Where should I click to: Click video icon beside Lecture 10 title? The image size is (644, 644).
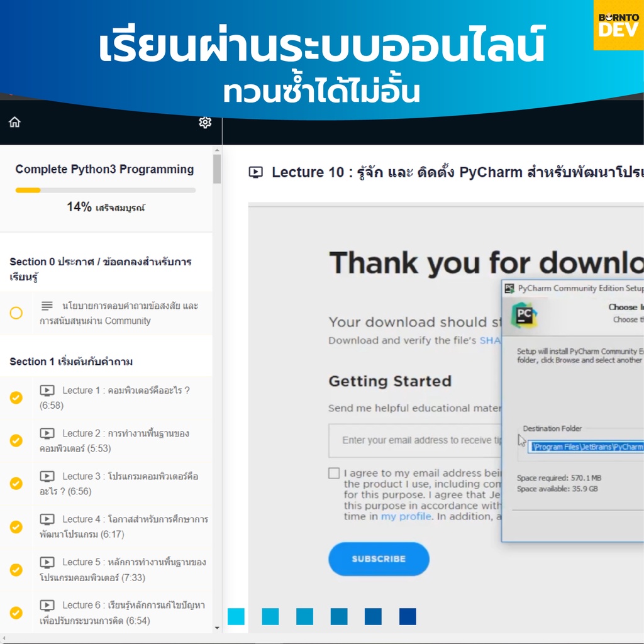255,172
